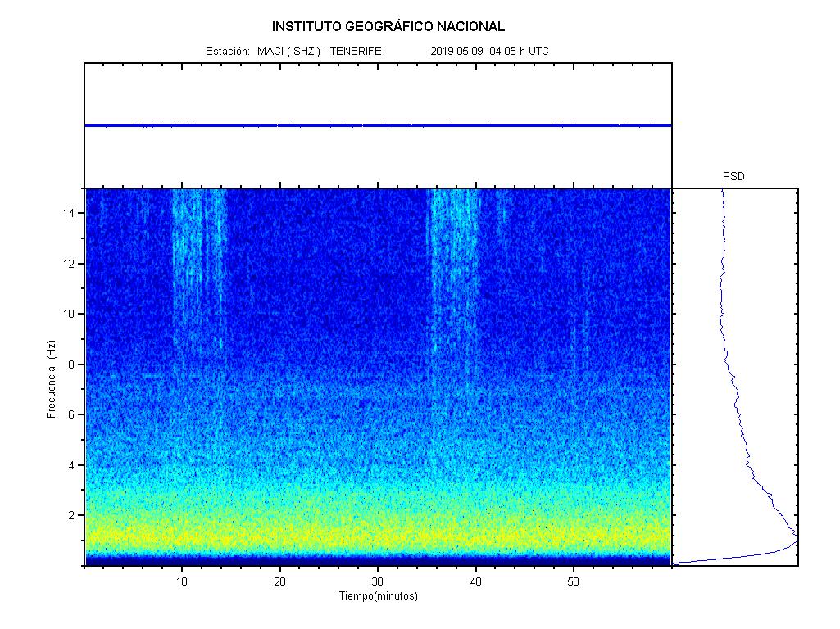The width and height of the screenshot is (840, 629).
Task: Click the 40 minute time axis label
Action: click(x=475, y=581)
